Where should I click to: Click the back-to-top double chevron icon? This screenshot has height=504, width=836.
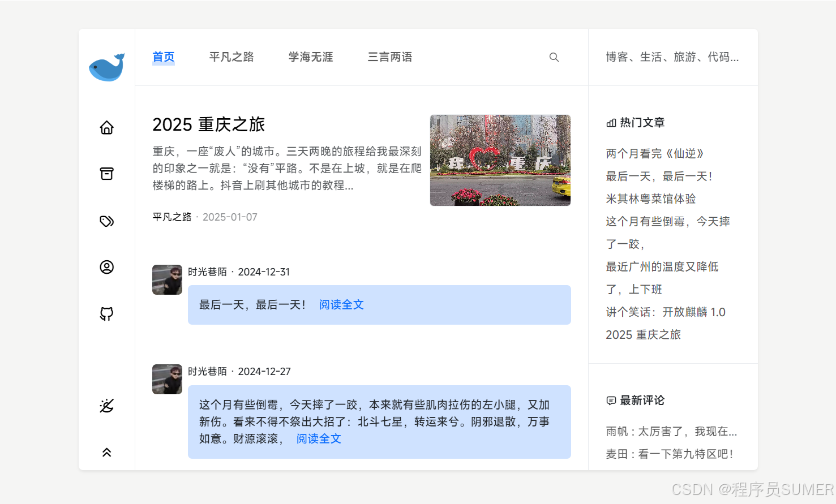point(106,453)
